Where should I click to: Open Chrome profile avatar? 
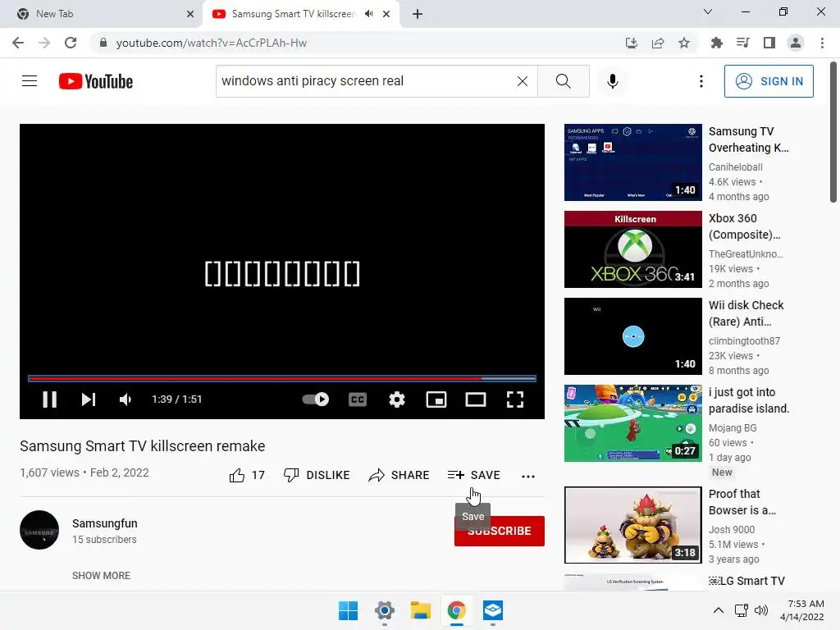click(x=796, y=43)
